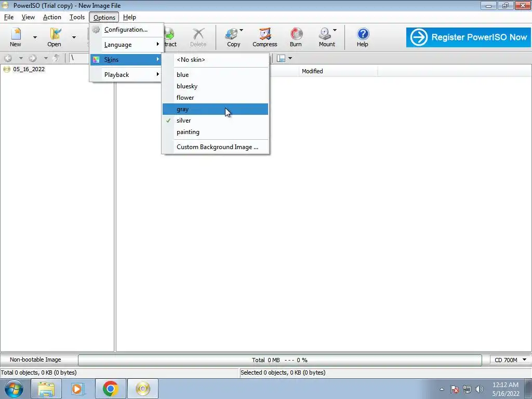Click the Modified column header
The image size is (532, 399).
(338, 71)
